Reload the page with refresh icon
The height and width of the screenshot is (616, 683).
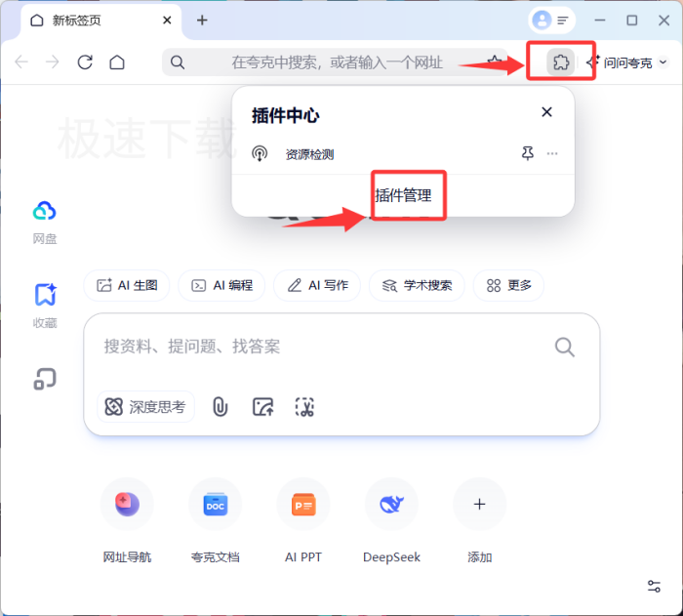click(x=85, y=62)
